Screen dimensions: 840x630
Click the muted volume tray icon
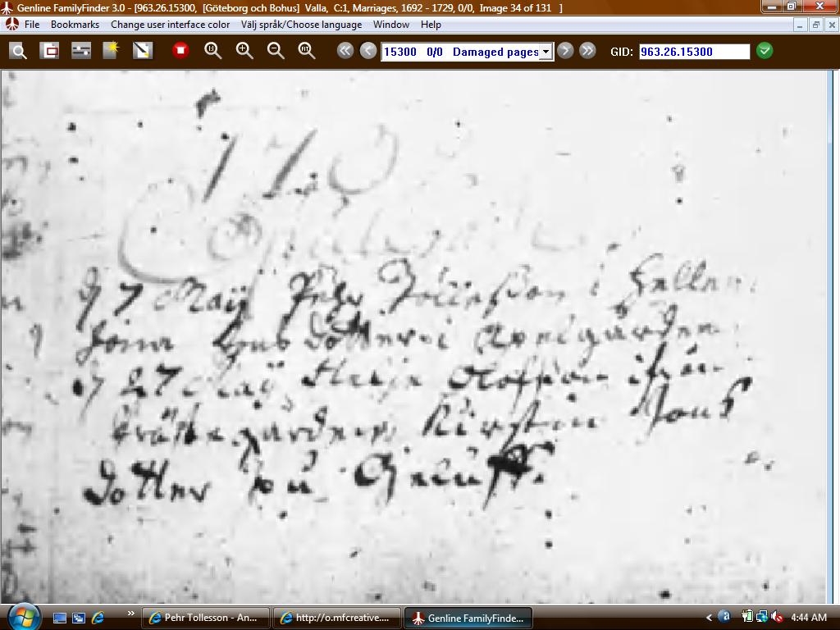coord(776,617)
